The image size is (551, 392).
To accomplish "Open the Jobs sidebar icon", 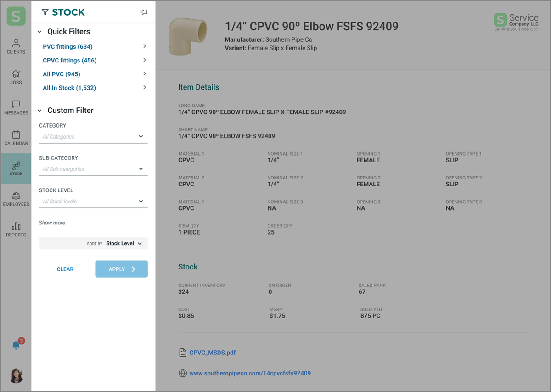I will coord(16,77).
